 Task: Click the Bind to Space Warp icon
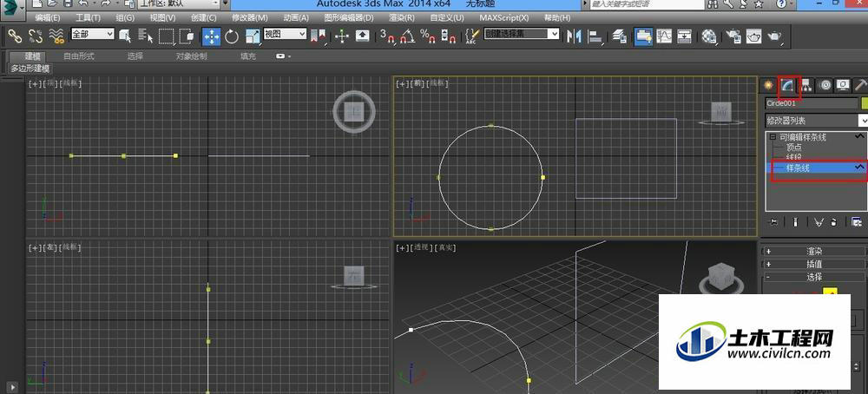pyautogui.click(x=56, y=36)
